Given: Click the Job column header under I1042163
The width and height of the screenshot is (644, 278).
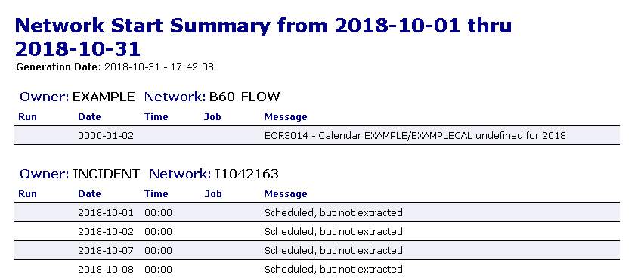Looking at the screenshot, I should click(x=213, y=194).
